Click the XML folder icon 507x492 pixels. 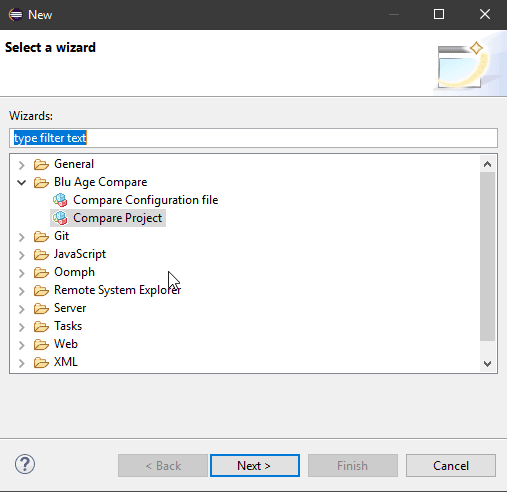(41, 362)
